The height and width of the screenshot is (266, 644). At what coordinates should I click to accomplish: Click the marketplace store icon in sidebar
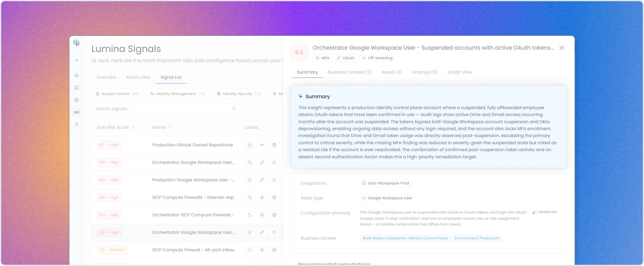coord(76,100)
